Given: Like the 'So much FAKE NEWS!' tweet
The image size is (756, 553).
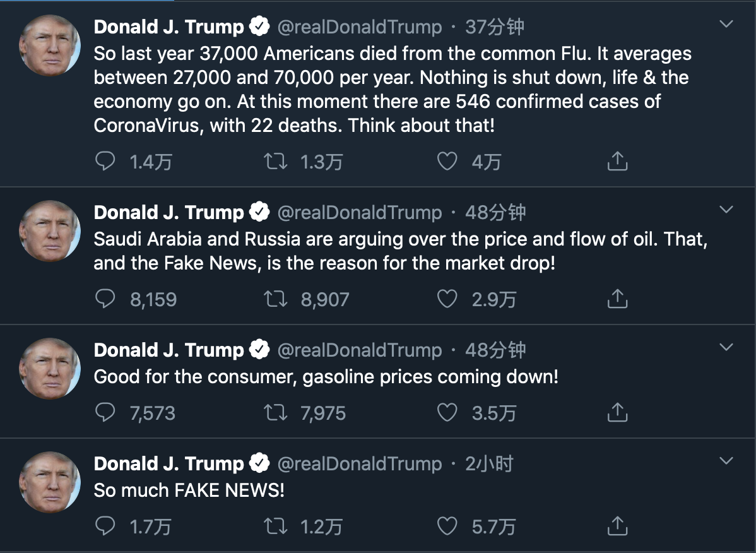Looking at the screenshot, I should pyautogui.click(x=447, y=526).
